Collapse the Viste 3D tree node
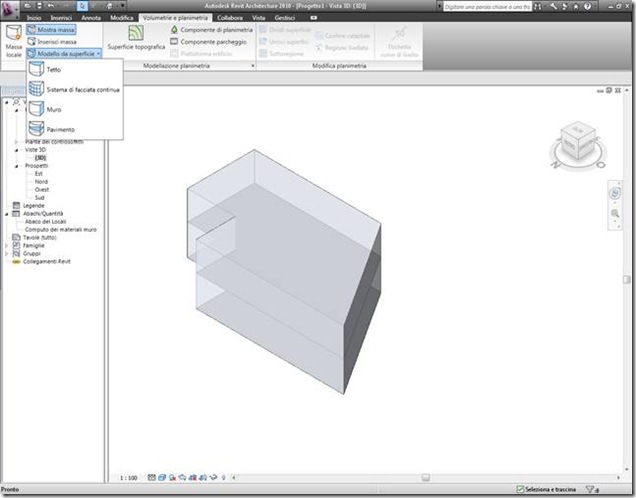Image resolution: width=636 pixels, height=498 pixels. (x=17, y=150)
